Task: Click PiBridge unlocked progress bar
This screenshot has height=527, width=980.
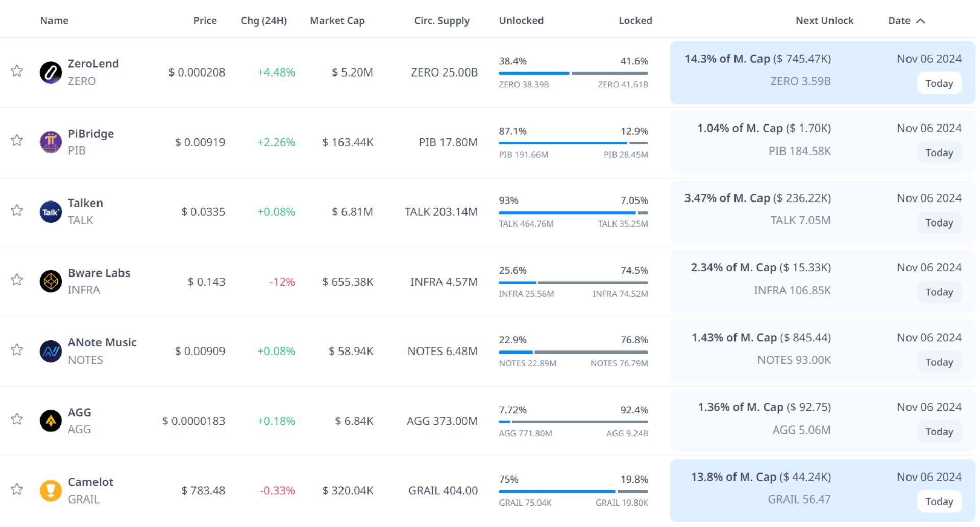Action: coord(562,143)
